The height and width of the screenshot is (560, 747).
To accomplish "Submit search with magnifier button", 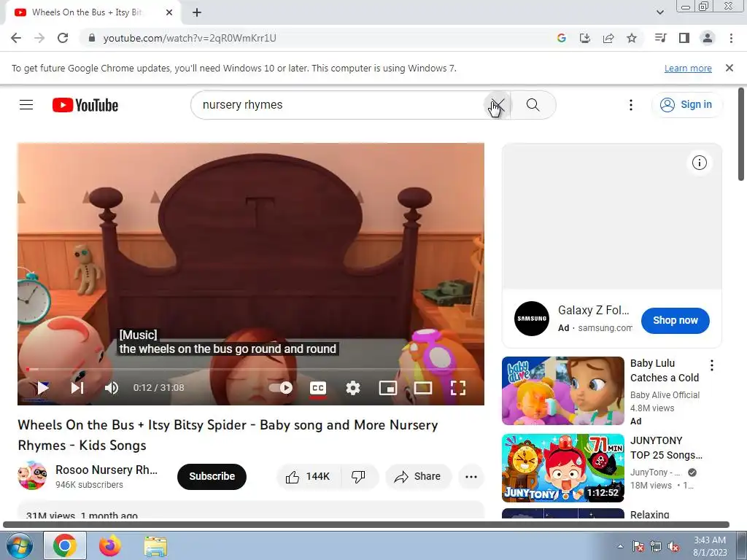I will (x=533, y=105).
